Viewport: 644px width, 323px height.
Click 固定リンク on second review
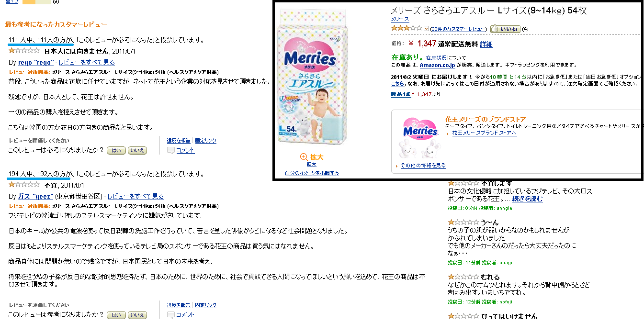click(x=206, y=305)
